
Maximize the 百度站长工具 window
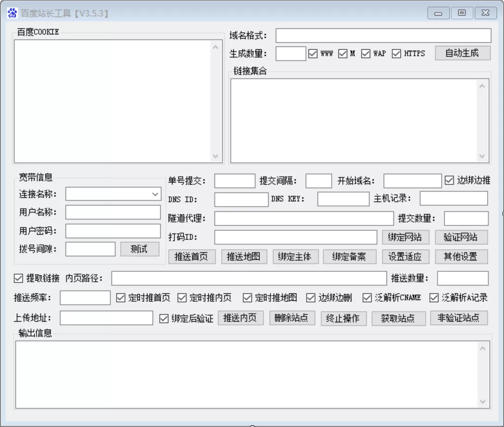pyautogui.click(x=462, y=13)
